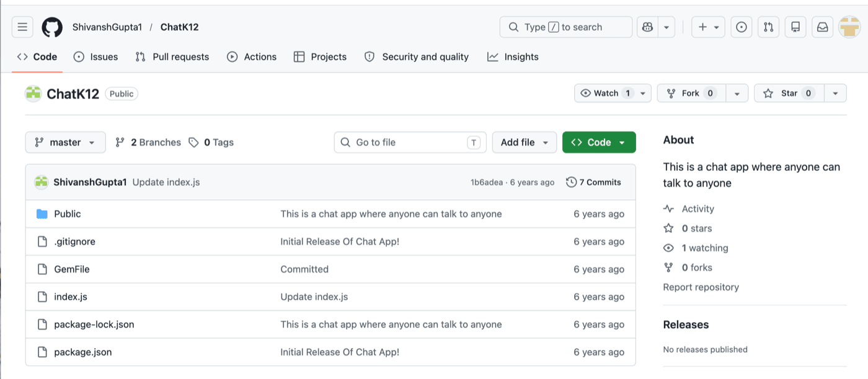
Task: Open the hamburger navigation menu
Action: coord(22,27)
